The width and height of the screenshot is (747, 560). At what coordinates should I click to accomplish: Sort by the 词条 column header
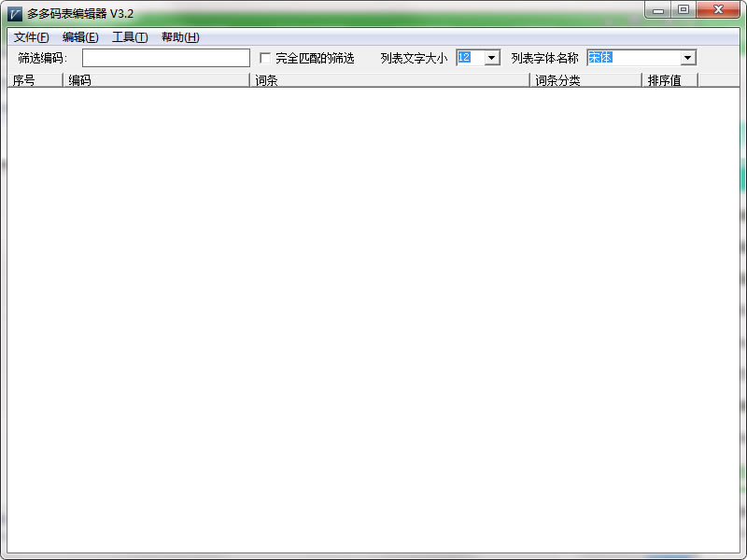coord(389,80)
